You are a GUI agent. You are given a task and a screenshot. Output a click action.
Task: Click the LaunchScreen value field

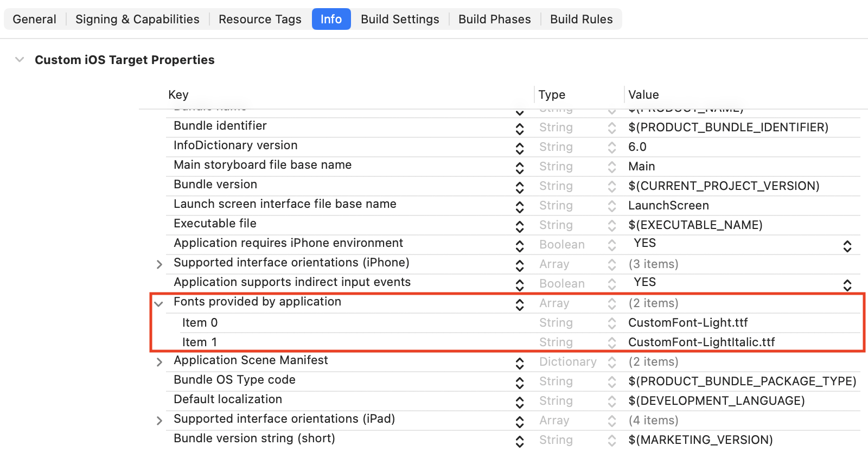click(668, 206)
